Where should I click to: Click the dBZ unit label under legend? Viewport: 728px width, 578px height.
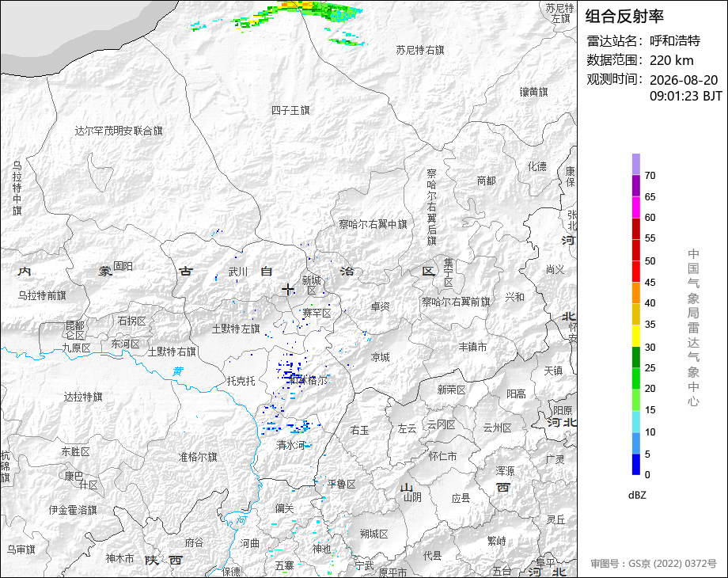(x=637, y=496)
